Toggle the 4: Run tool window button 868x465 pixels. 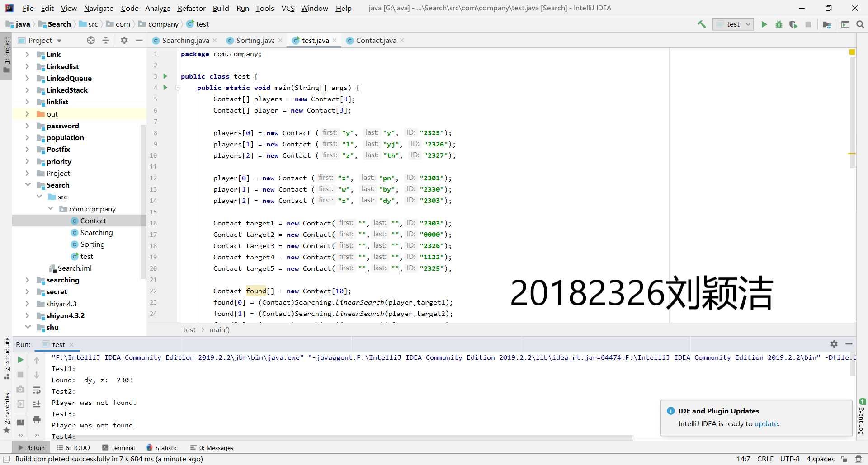click(x=31, y=448)
